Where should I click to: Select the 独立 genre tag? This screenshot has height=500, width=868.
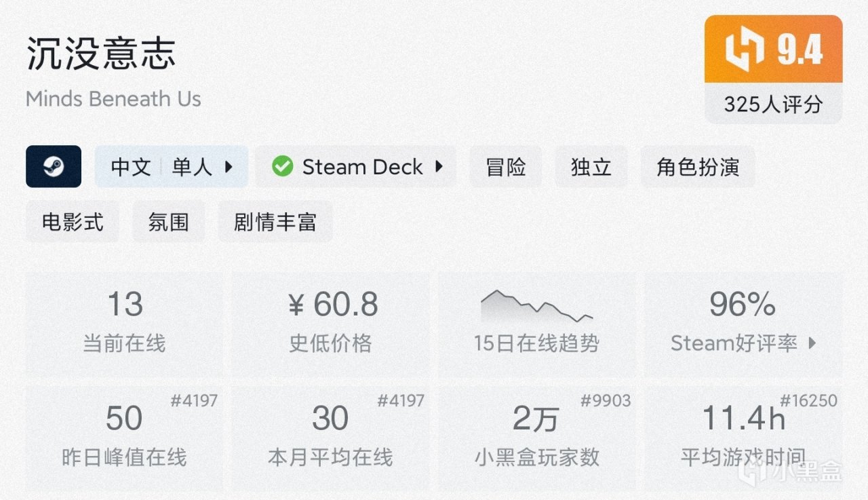point(591,166)
